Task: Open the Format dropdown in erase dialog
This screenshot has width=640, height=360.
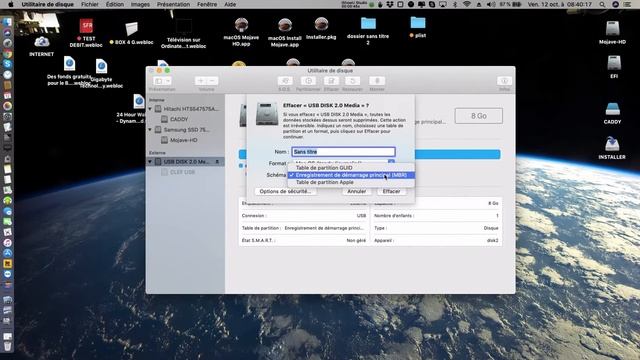Action: point(343,163)
